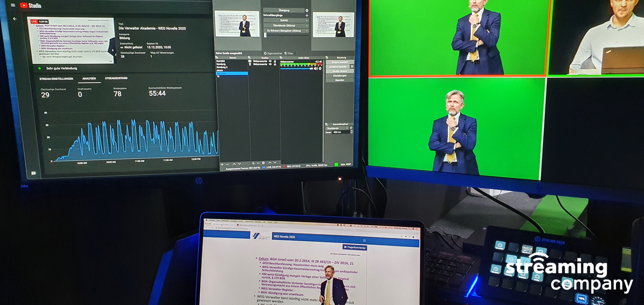Switch to the Analysen tab

89,79
